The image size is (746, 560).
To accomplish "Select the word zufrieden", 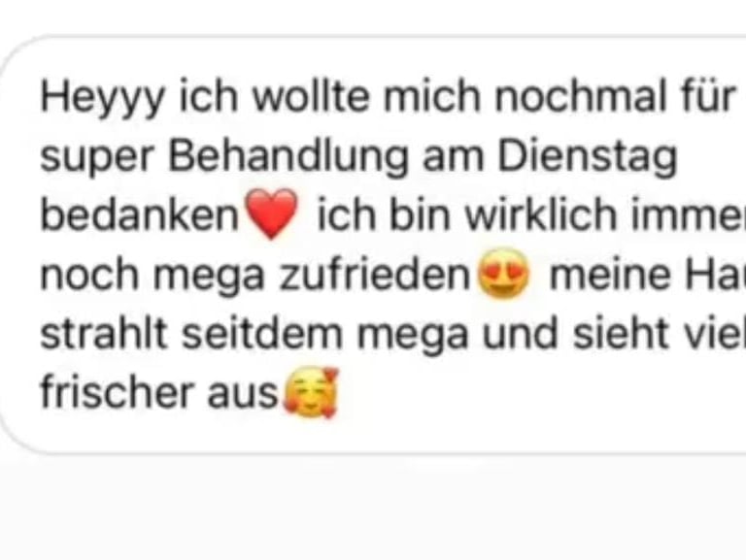I will [374, 274].
